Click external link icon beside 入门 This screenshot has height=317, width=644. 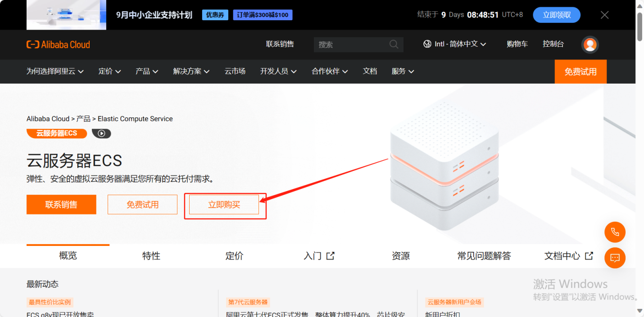[331, 256]
